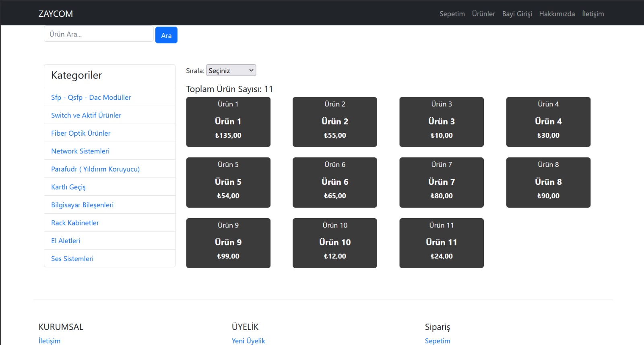The width and height of the screenshot is (644, 345).
Task: Click the Ara search button
Action: [166, 35]
